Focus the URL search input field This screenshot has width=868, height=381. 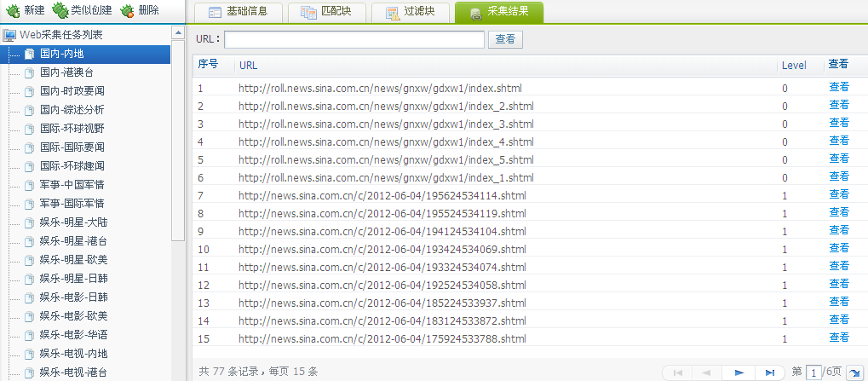[354, 39]
